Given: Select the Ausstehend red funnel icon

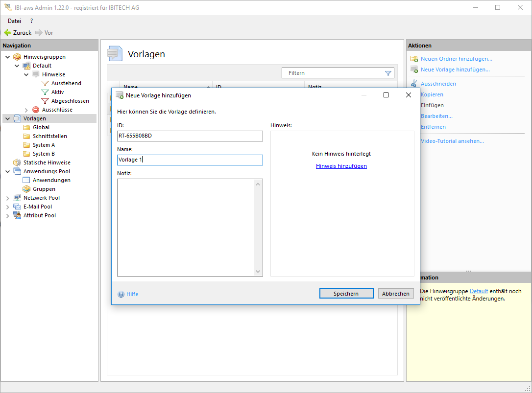Looking at the screenshot, I should pos(45,84).
